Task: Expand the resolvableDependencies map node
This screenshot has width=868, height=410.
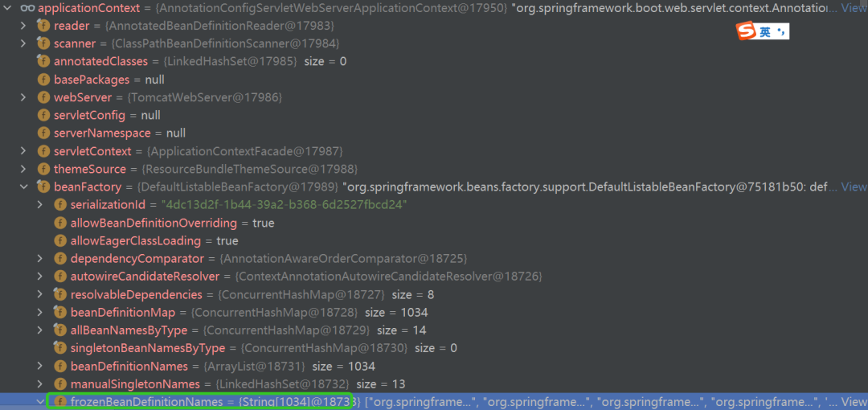Action: (x=40, y=295)
